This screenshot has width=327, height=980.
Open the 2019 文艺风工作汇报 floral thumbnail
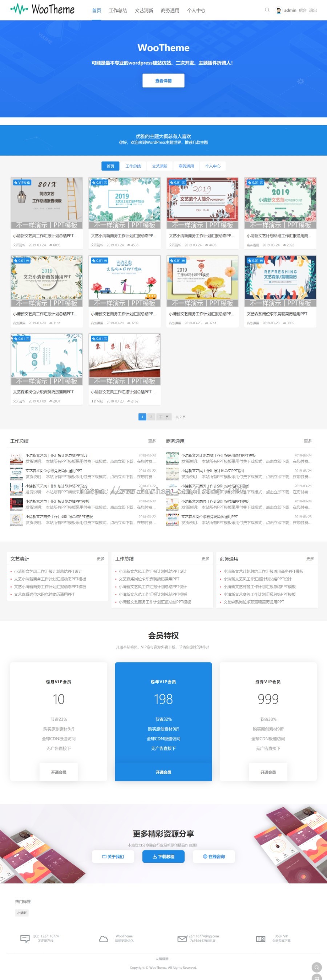tap(125, 203)
